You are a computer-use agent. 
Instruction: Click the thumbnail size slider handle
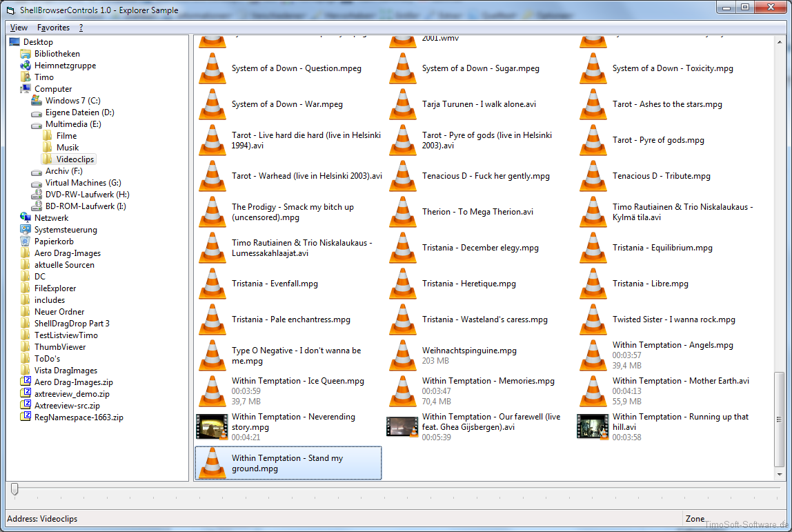point(14,489)
